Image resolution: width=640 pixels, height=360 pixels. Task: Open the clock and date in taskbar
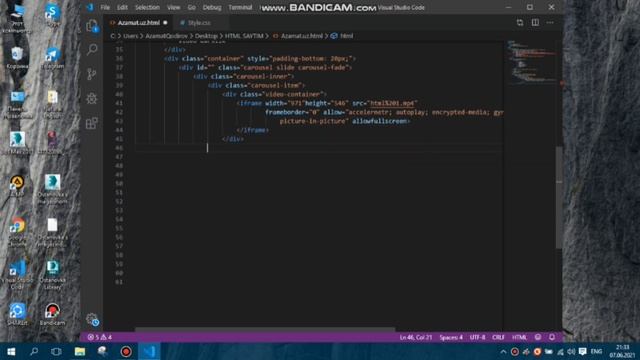[x=622, y=351]
